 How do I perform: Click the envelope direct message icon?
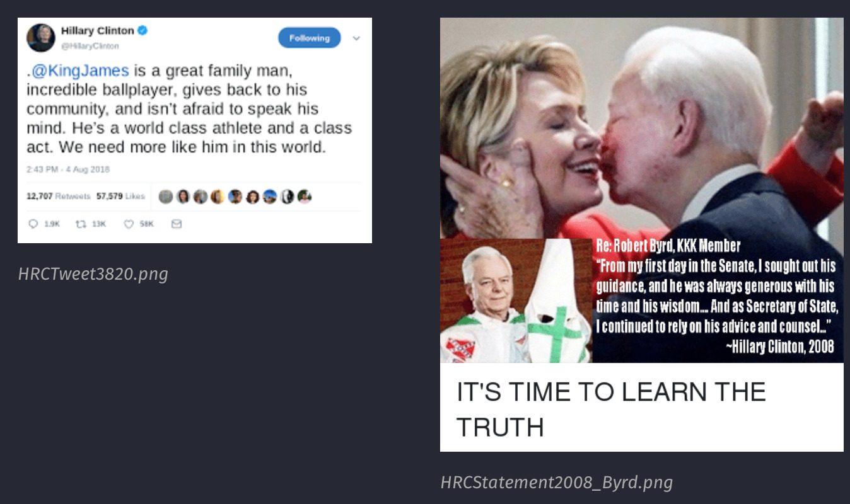[177, 224]
